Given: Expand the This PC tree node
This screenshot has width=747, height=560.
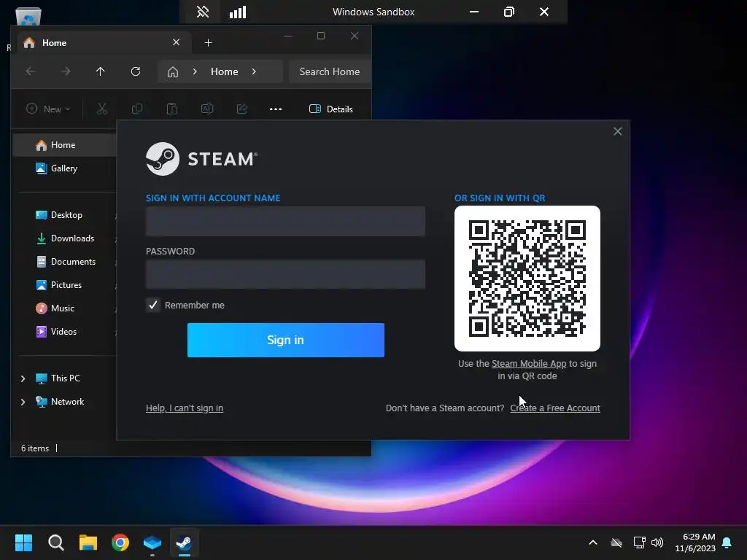Looking at the screenshot, I should pyautogui.click(x=23, y=378).
